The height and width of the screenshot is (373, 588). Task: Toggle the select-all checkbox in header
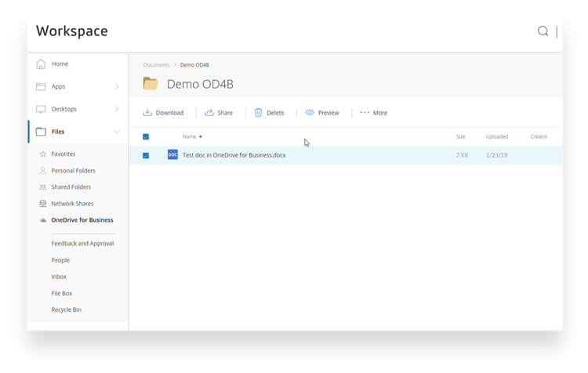[x=146, y=137]
